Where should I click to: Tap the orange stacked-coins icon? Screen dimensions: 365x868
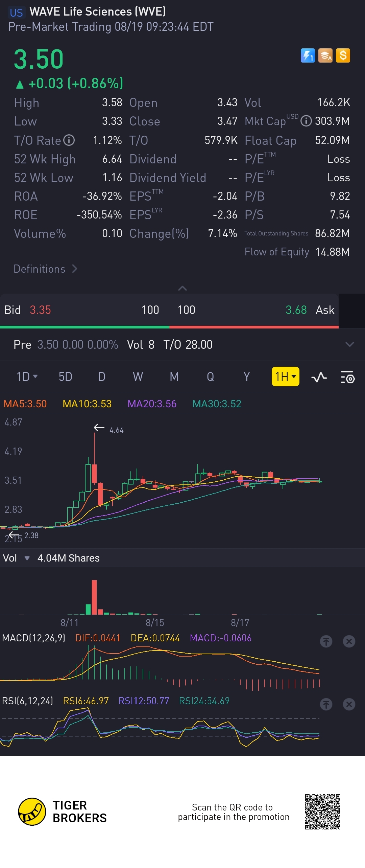coord(325,55)
